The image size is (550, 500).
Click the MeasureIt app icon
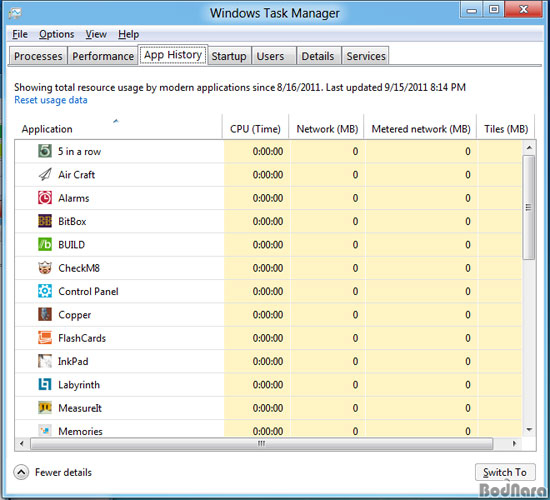[45, 408]
